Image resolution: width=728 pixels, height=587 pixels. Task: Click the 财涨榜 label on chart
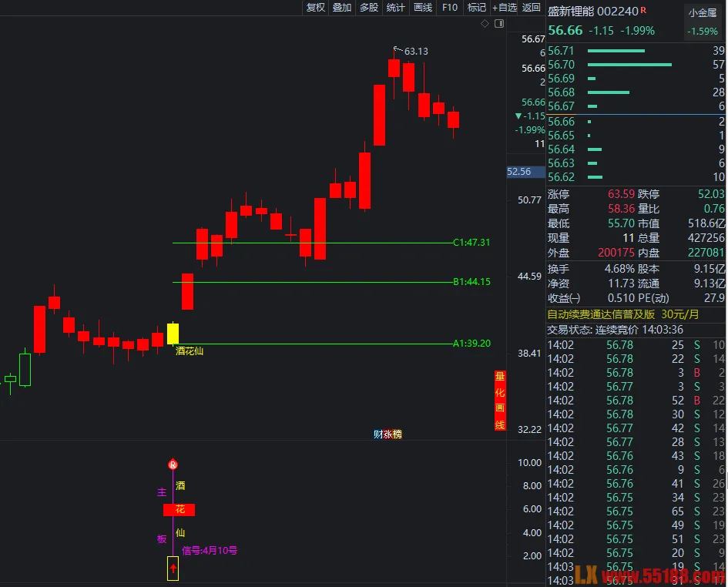(387, 434)
